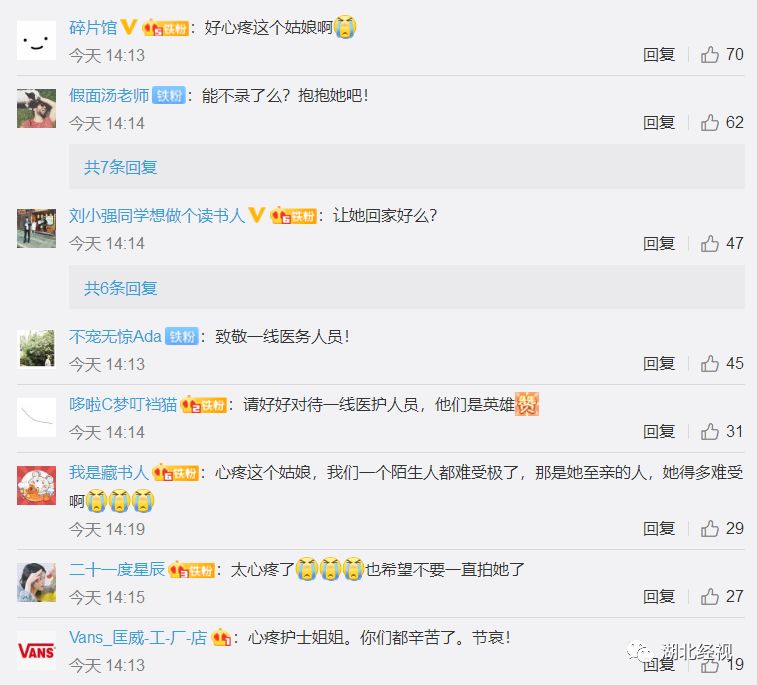Visit the Vans_匡威-工-厂-店 user profile
This screenshot has width=757, height=685.
pyautogui.click(x=138, y=638)
